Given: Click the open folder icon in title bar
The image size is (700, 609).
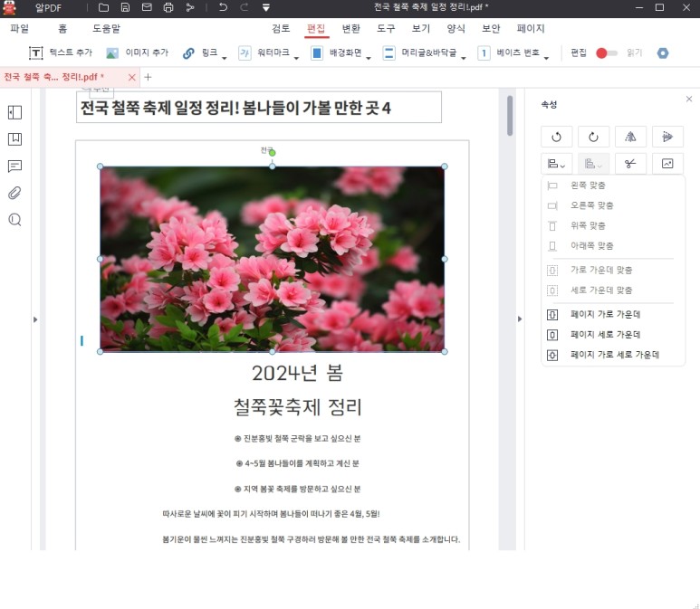Looking at the screenshot, I should [103, 7].
